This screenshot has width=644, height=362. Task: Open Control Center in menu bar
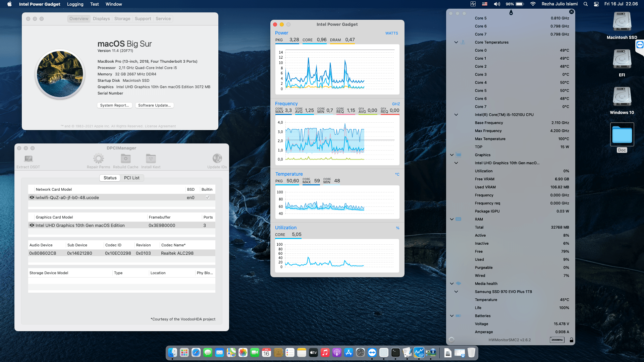pos(596,4)
